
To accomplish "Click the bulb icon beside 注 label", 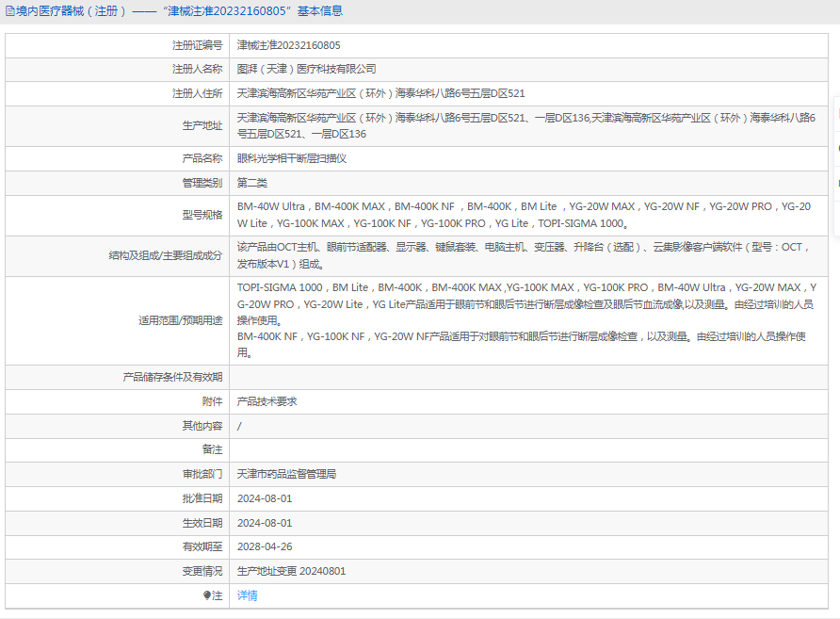I will (x=207, y=595).
